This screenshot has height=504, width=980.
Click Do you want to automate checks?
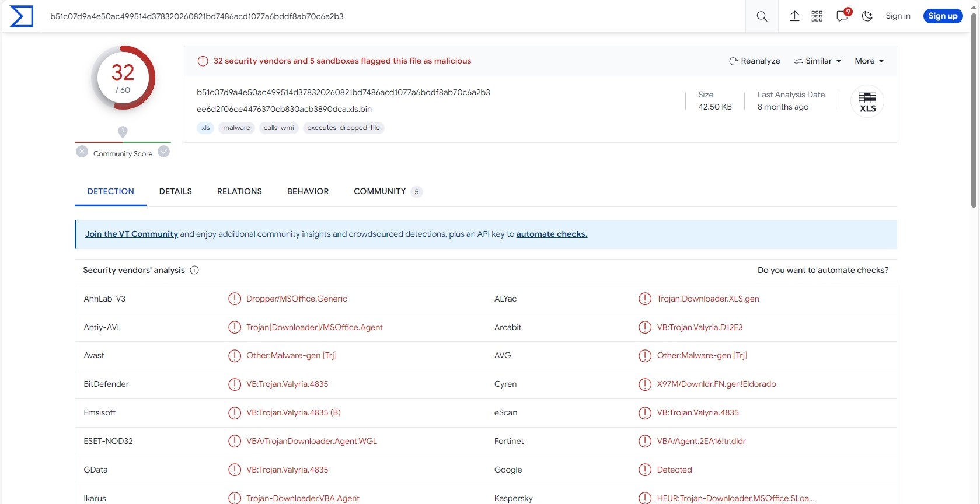point(823,270)
